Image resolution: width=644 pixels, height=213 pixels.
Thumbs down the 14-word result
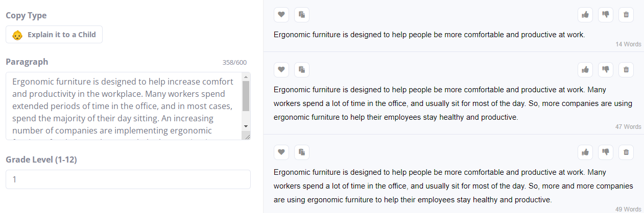pos(606,15)
